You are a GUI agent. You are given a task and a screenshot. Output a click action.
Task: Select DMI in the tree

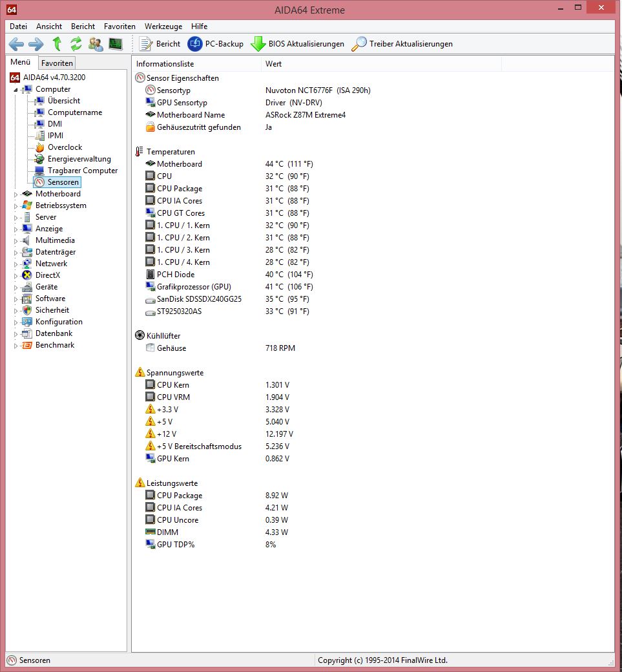pyautogui.click(x=55, y=124)
